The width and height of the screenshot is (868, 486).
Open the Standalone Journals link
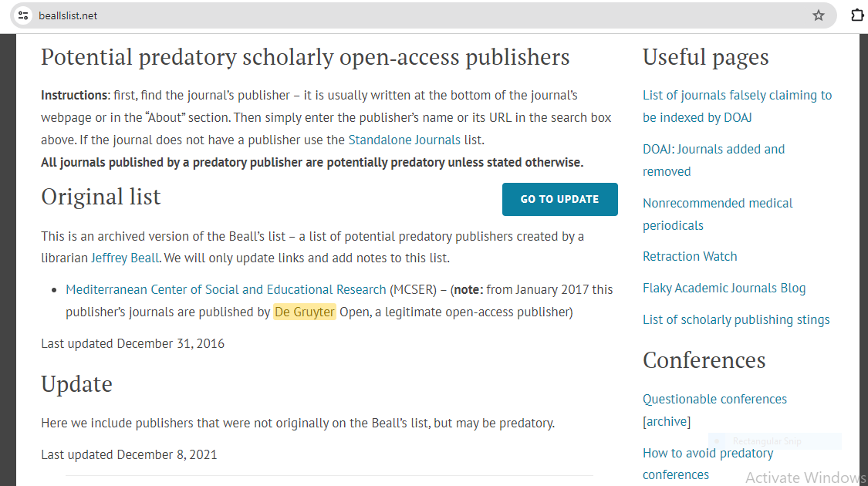click(x=404, y=140)
